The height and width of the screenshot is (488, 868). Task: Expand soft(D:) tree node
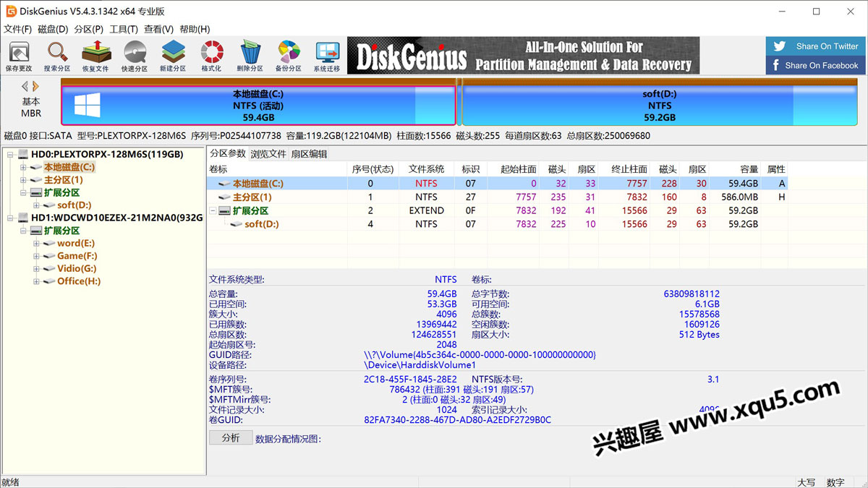click(x=36, y=205)
